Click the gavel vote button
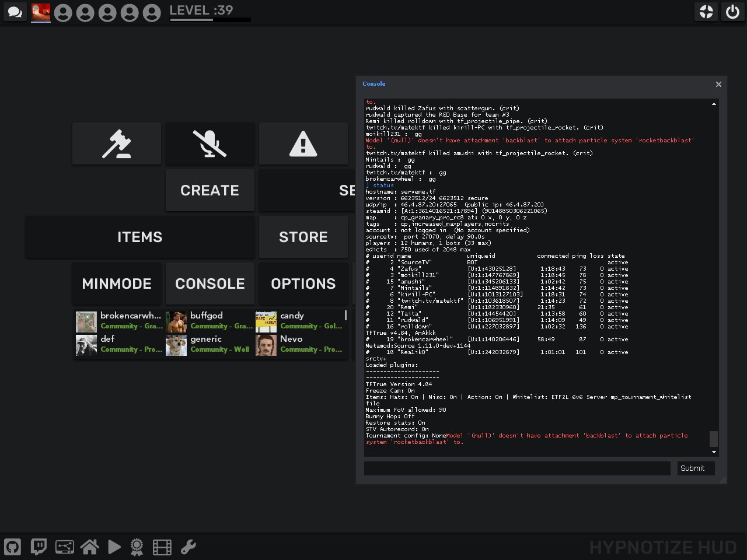Screen dimensions: 747x560 click(x=117, y=143)
